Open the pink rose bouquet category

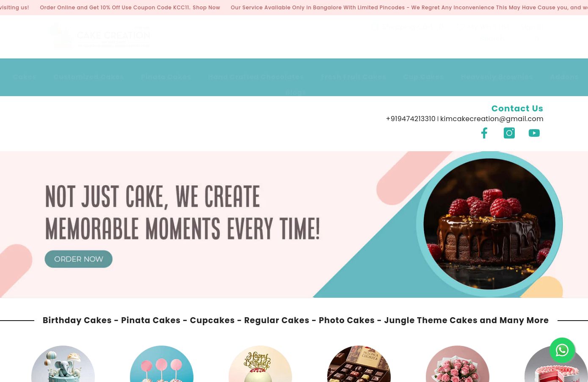pyautogui.click(x=458, y=364)
